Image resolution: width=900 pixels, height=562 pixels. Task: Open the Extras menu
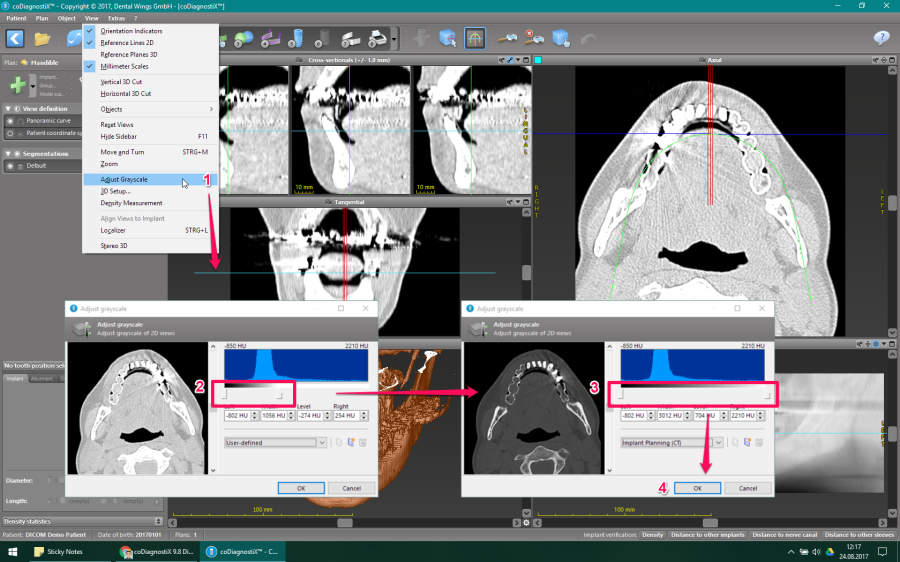(116, 18)
